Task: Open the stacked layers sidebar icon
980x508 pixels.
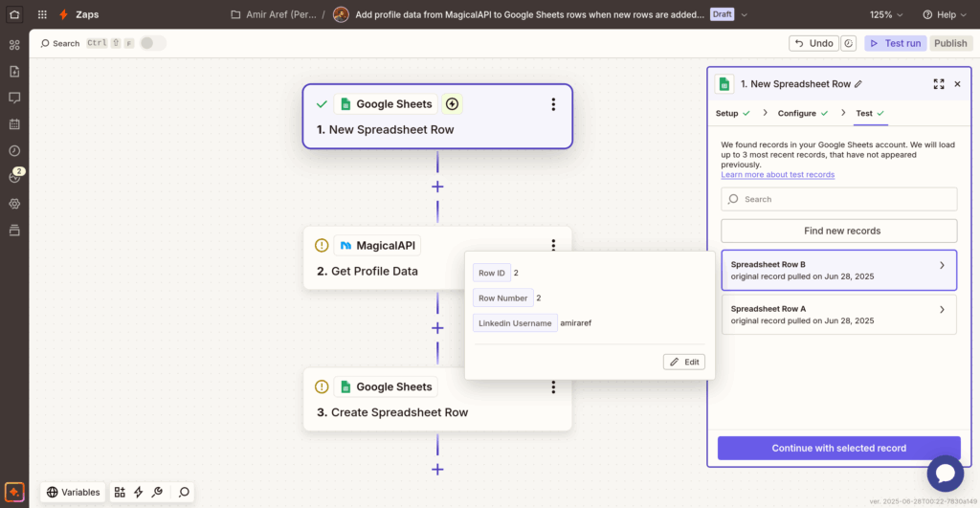Action: (x=14, y=230)
